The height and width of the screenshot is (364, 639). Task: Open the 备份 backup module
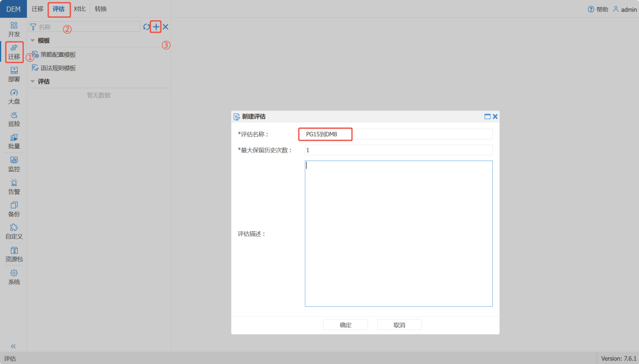(14, 210)
